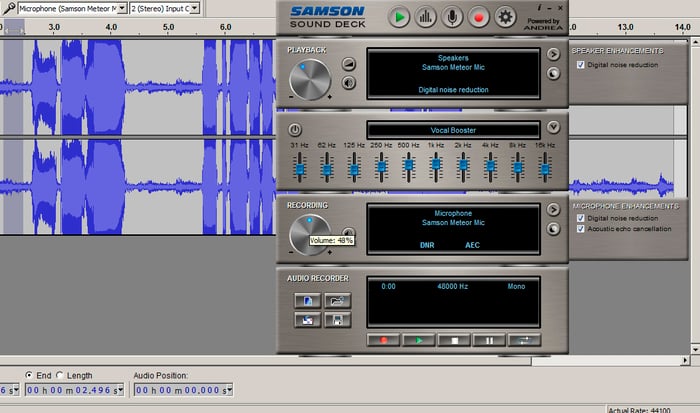
Task: Click 'DNR' label in Recording display
Action: tap(427, 245)
